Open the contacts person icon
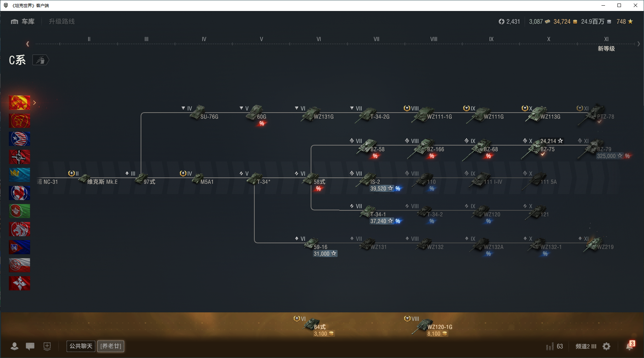This screenshot has height=358, width=644. (x=15, y=346)
